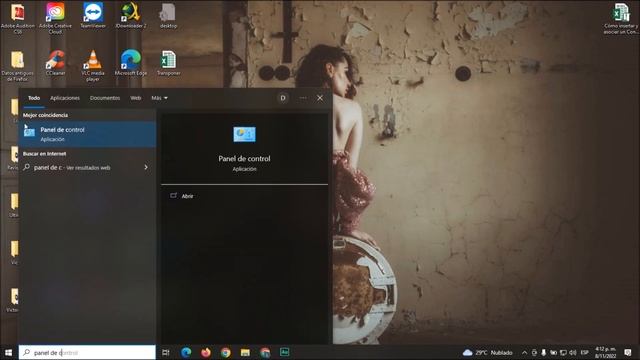The image size is (640, 360).
Task: Click the microphone icon in system tray
Action: tap(544, 352)
